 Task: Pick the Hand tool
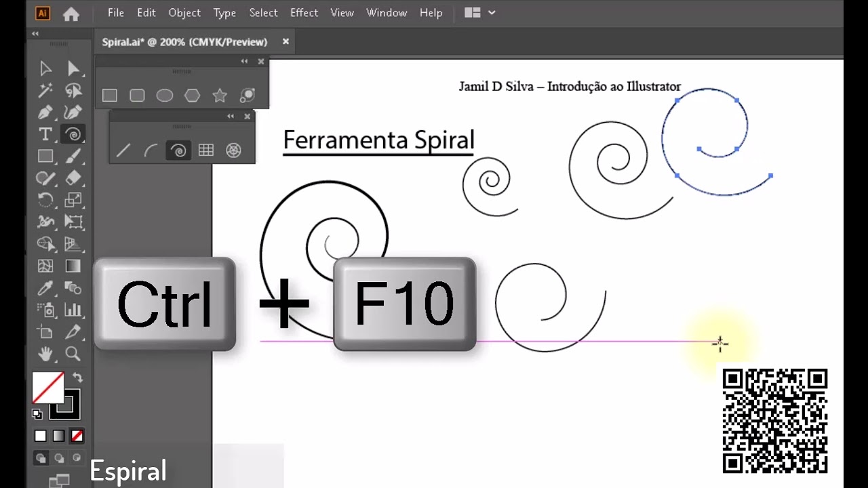click(45, 354)
